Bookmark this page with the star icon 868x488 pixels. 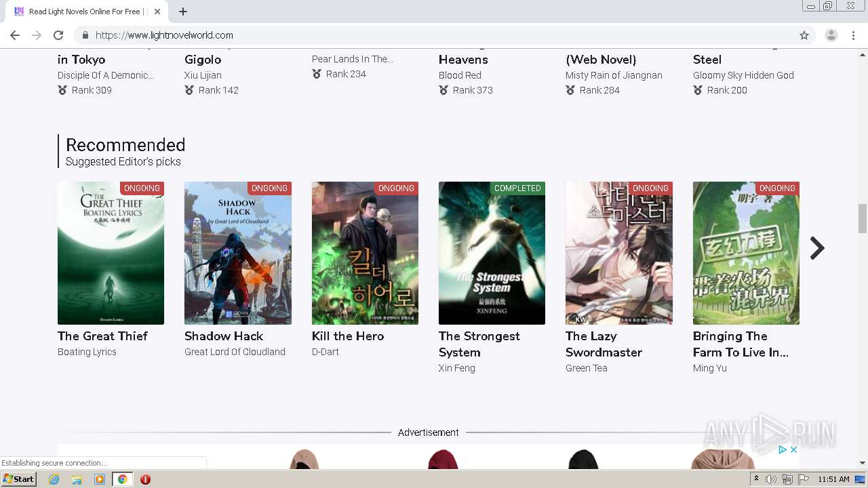[x=804, y=35]
